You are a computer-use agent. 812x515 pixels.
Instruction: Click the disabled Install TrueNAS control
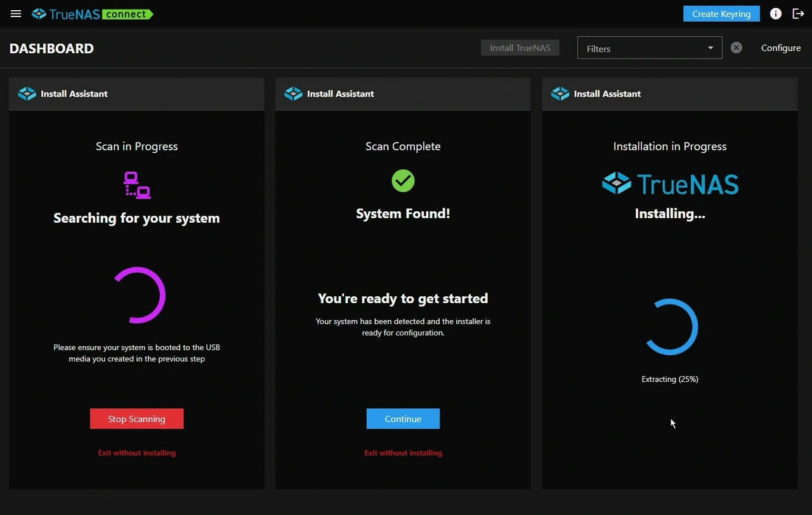520,47
